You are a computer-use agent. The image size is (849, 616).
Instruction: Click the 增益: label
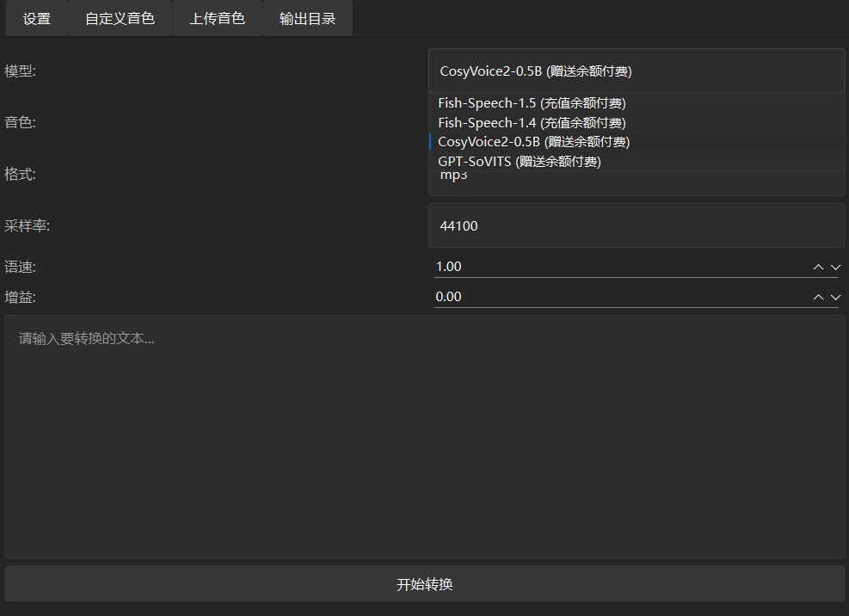[20, 297]
